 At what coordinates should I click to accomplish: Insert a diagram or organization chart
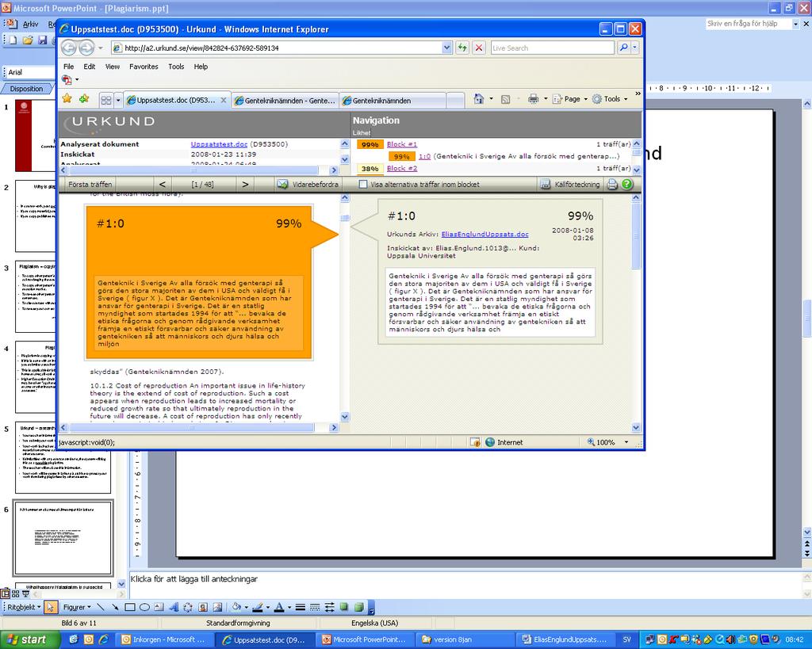tap(188, 607)
